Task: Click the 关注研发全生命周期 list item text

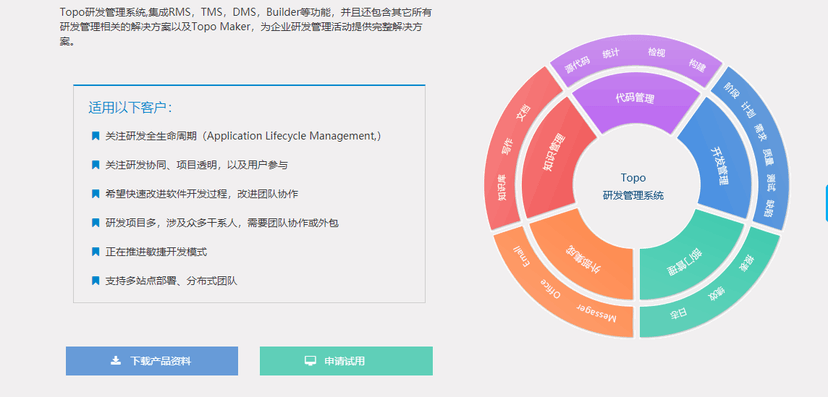Action: [243, 136]
